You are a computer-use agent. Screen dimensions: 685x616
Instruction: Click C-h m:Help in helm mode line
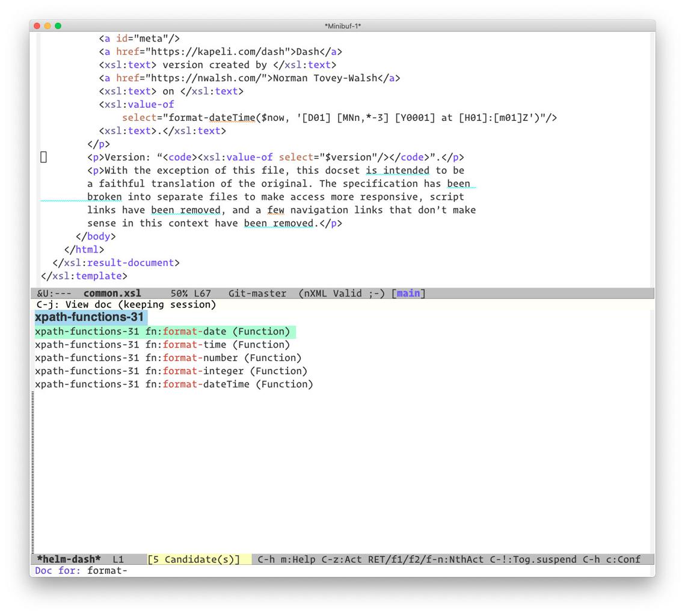(x=287, y=559)
